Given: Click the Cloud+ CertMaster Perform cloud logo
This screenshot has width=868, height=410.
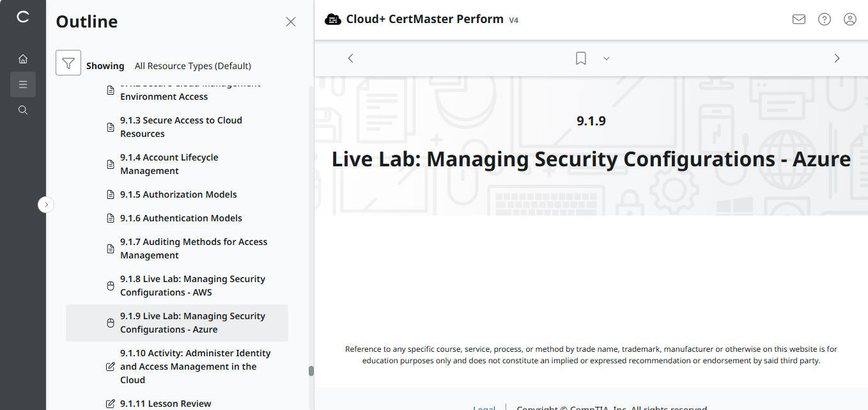Looking at the screenshot, I should pyautogui.click(x=333, y=19).
